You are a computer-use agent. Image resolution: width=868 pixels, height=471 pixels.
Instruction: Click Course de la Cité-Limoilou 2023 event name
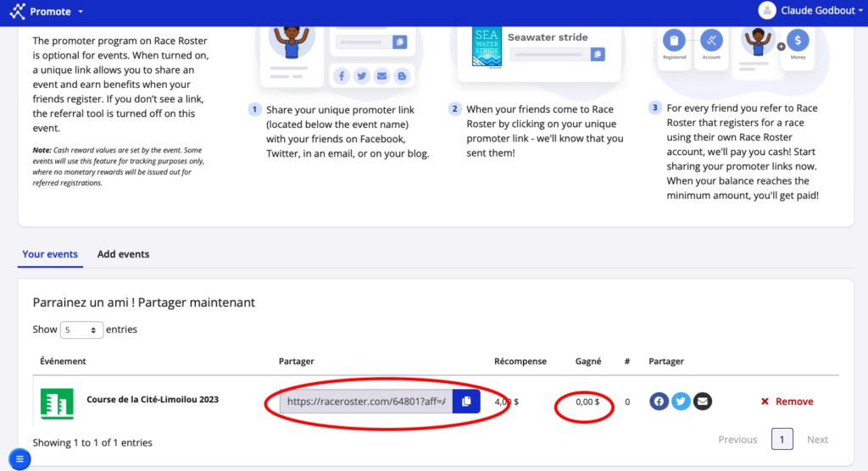(x=153, y=400)
